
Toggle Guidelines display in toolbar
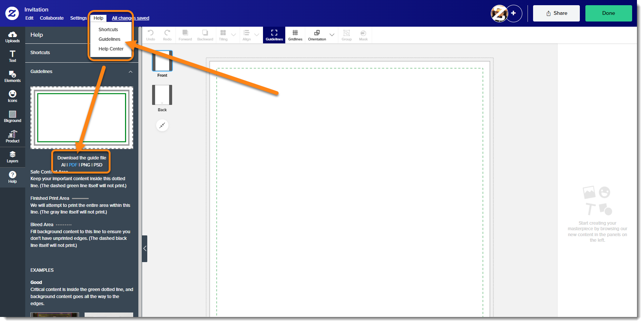pyautogui.click(x=274, y=35)
